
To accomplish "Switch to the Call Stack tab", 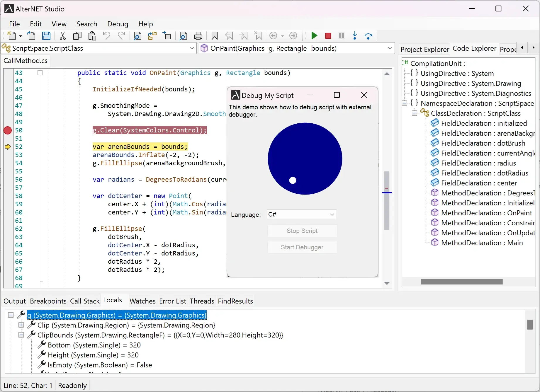I will (x=85, y=301).
